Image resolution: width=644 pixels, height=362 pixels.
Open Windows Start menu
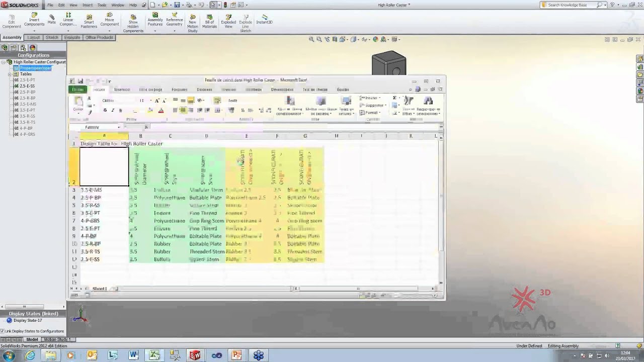[x=9, y=355]
